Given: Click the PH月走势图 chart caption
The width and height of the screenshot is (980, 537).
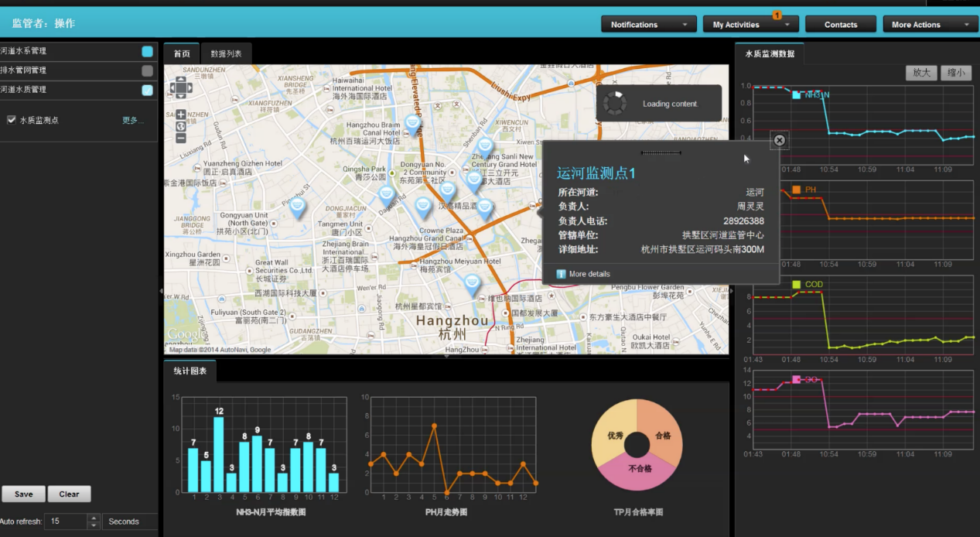Looking at the screenshot, I should pos(446,512).
